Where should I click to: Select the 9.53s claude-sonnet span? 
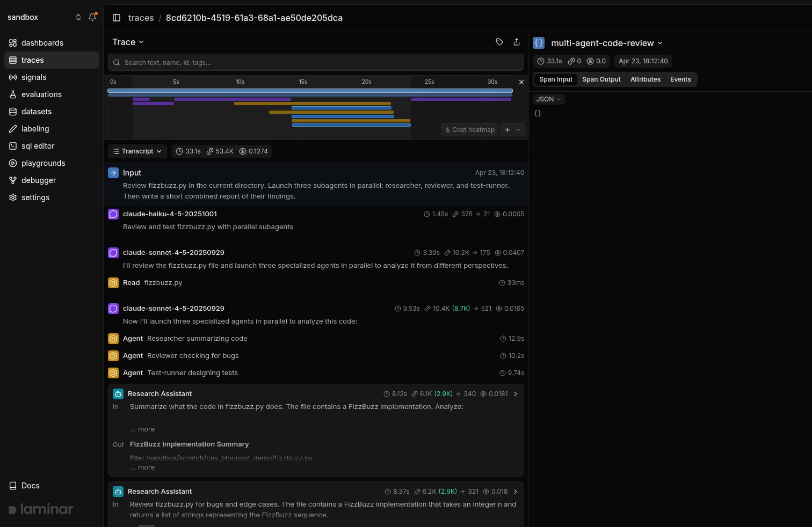[316, 314]
